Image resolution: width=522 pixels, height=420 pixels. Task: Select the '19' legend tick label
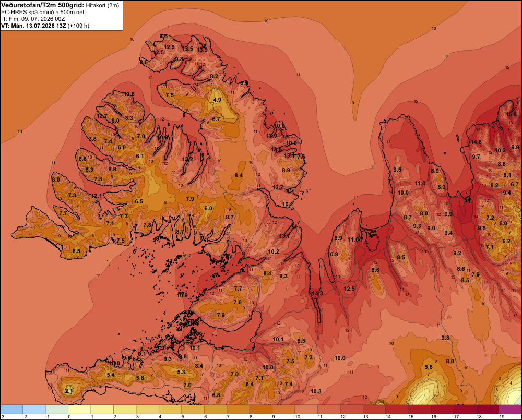(502, 417)
